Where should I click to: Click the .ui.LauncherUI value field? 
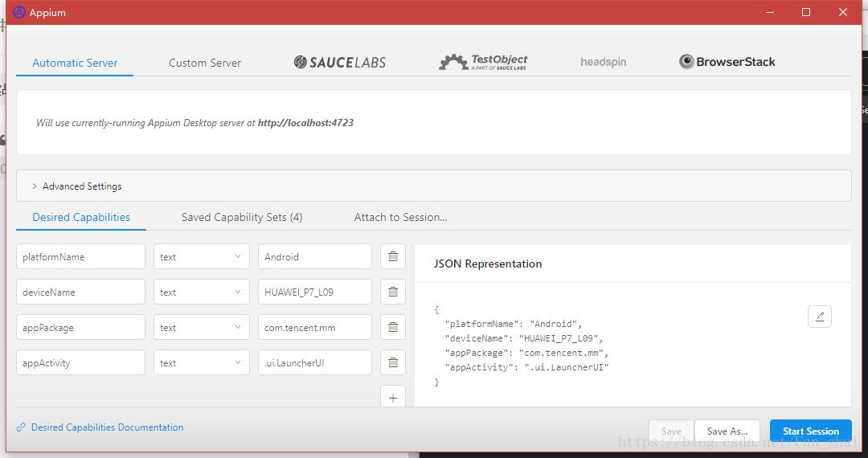point(315,363)
